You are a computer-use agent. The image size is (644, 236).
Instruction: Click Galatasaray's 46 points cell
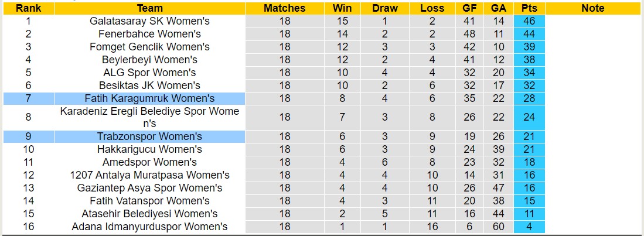tap(529, 21)
